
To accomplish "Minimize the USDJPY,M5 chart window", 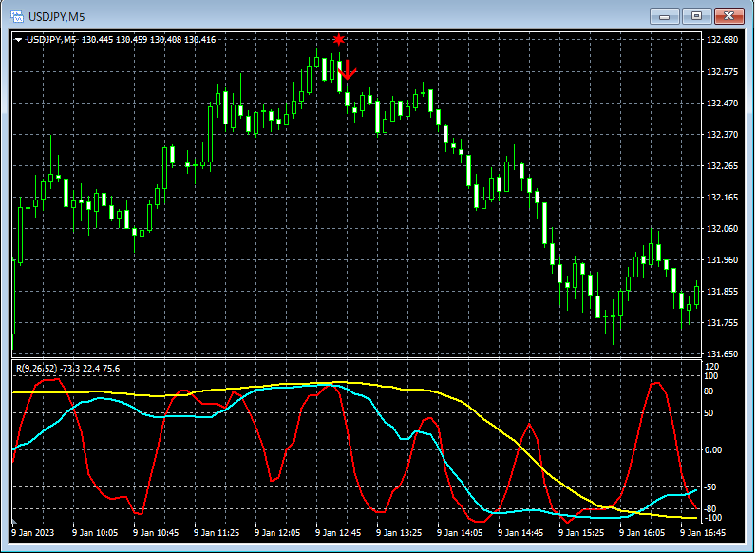I will (665, 16).
